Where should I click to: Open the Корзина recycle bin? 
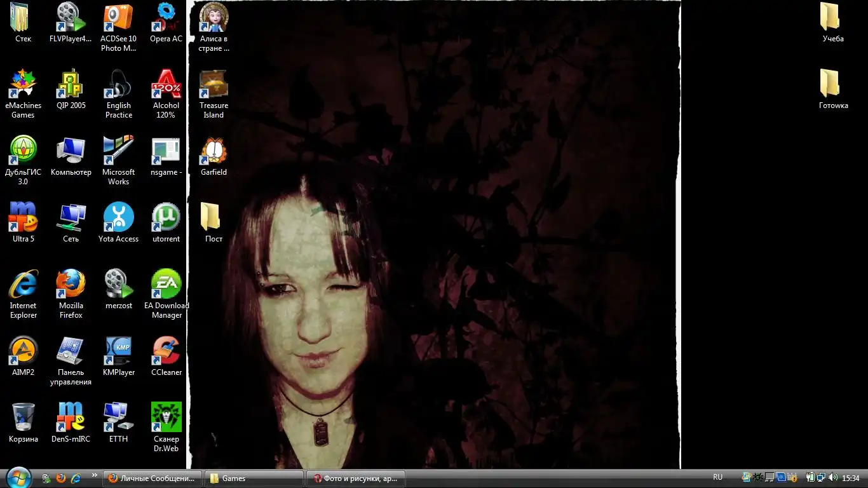[24, 418]
